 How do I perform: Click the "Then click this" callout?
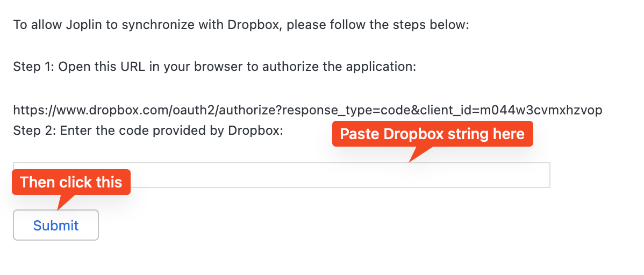(71, 182)
